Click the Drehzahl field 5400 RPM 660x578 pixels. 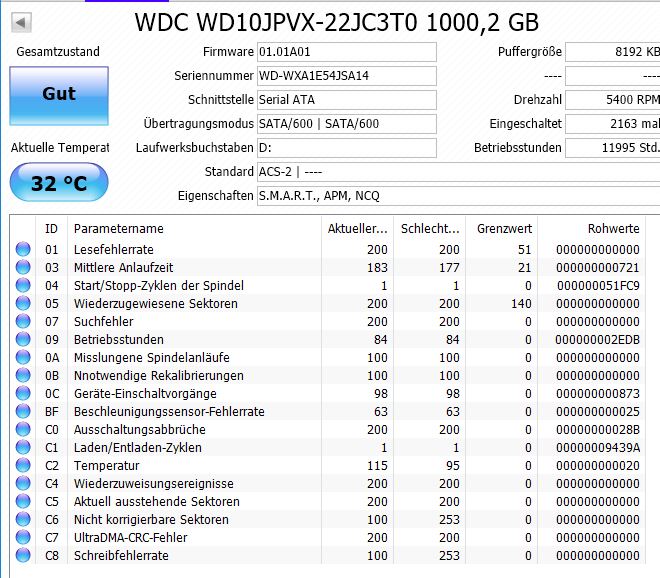point(612,100)
